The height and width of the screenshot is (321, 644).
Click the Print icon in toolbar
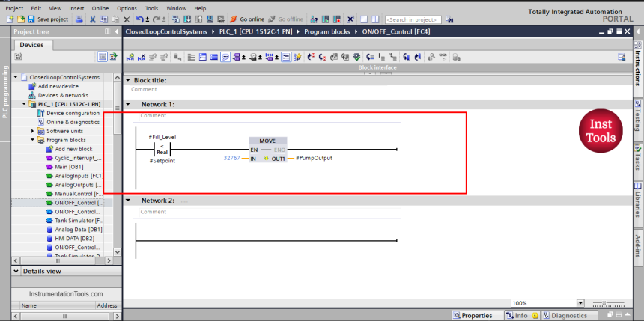(x=79, y=19)
